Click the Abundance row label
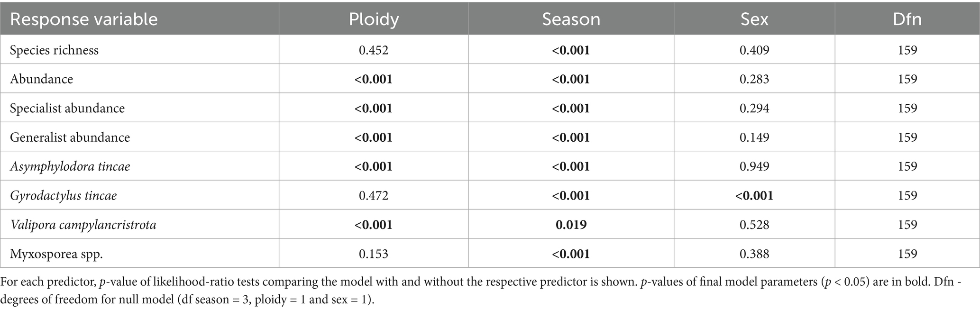 (42, 79)
